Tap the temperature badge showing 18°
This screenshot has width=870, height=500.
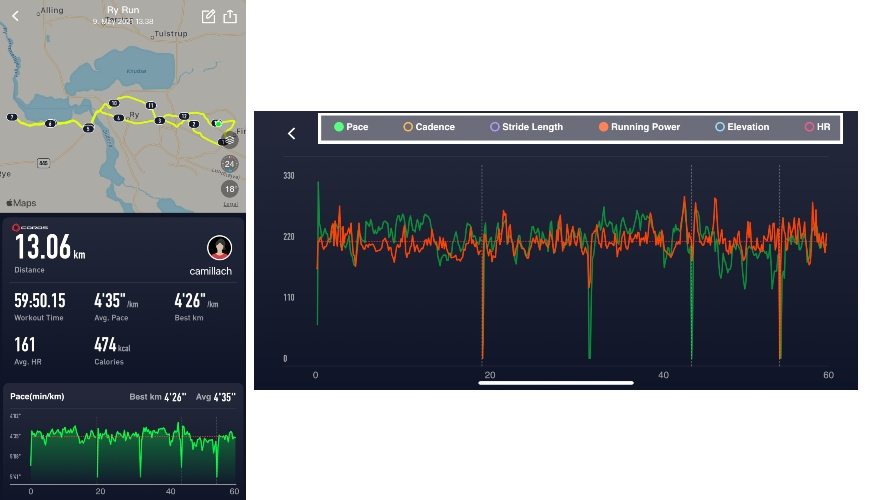[x=230, y=189]
